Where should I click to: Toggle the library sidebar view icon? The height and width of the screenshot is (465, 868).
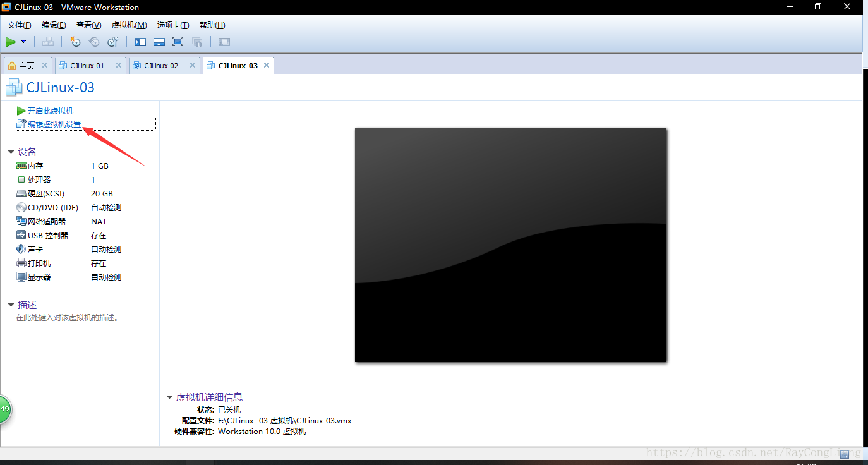(x=140, y=42)
